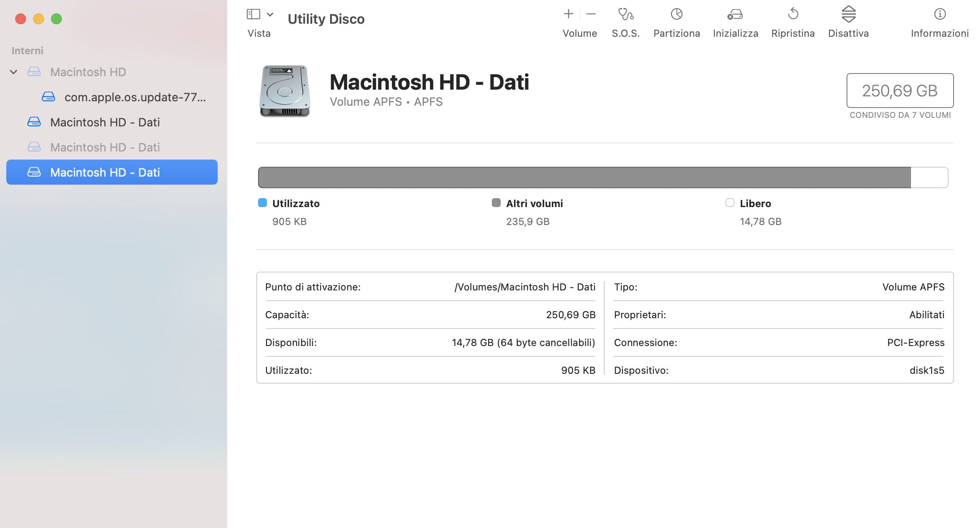Click the Interni sidebar section header
The height and width of the screenshot is (528, 980).
[27, 51]
